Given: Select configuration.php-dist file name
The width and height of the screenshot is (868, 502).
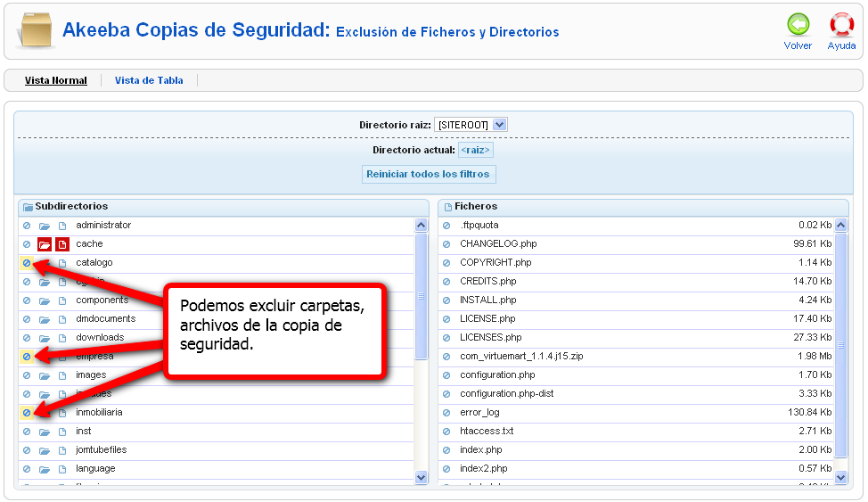Looking at the screenshot, I should tap(506, 393).
